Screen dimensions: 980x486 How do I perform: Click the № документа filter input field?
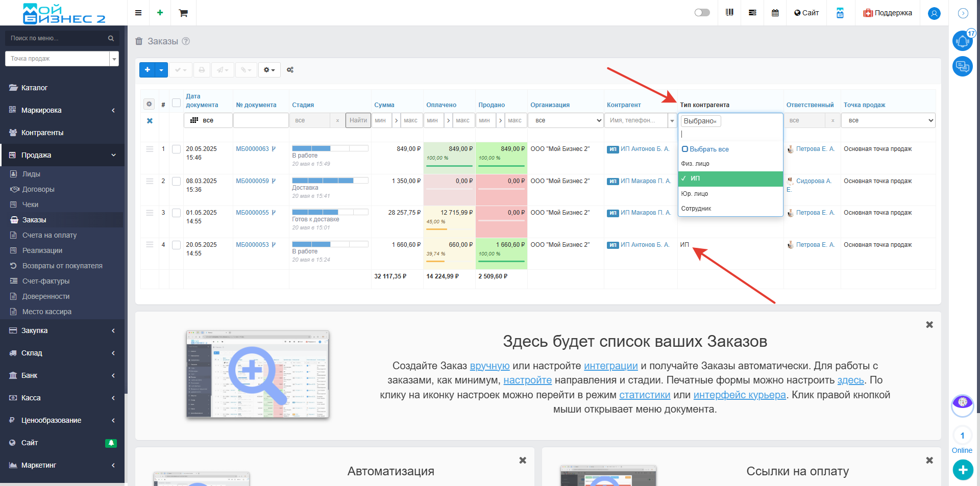(261, 120)
